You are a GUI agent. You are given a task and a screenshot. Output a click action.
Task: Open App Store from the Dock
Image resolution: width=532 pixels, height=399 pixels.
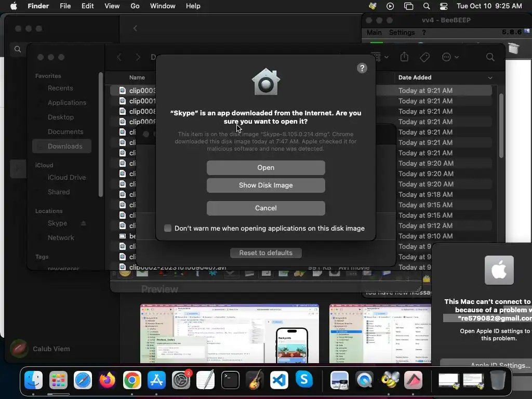pyautogui.click(x=156, y=380)
